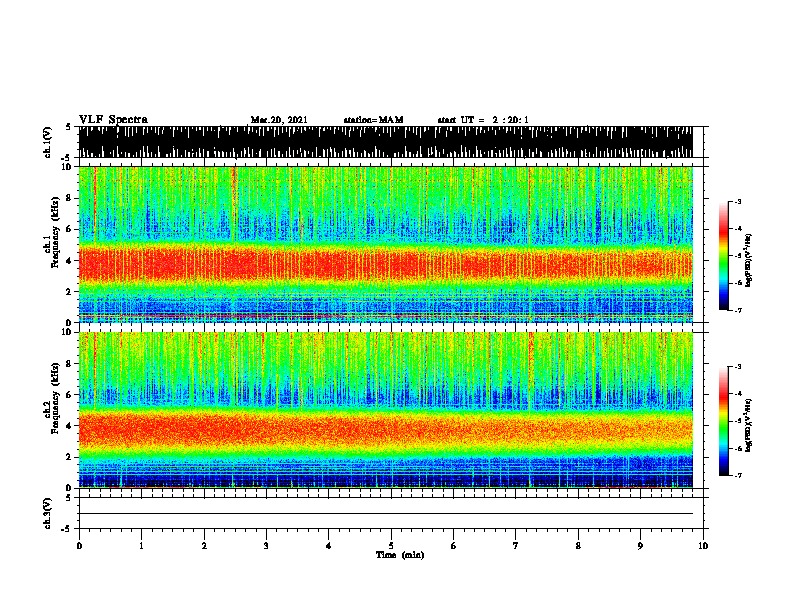The image size is (792, 612).
Task: Click the '-7' label on ch.2 color bar
Action: pos(737,475)
